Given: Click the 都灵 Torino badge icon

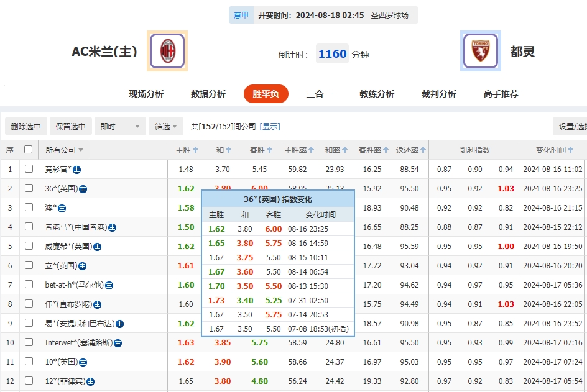Looking at the screenshot, I should 481,51.
